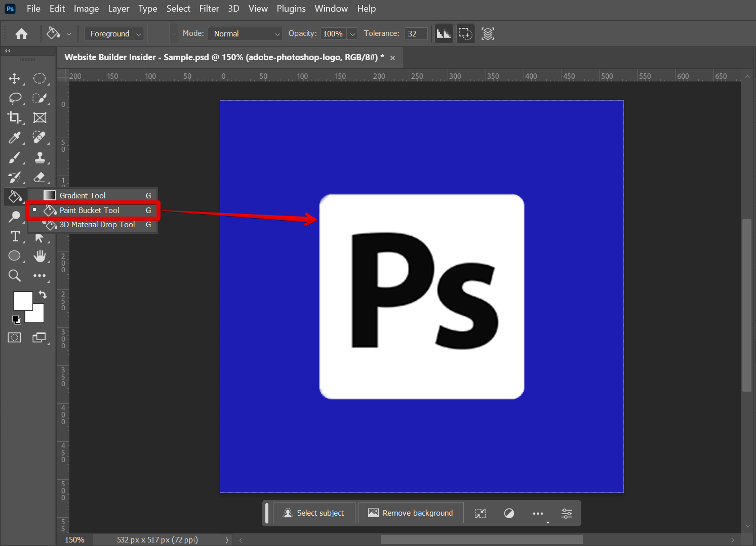Click the Remove background button
This screenshot has height=546, width=756.
pyautogui.click(x=411, y=513)
